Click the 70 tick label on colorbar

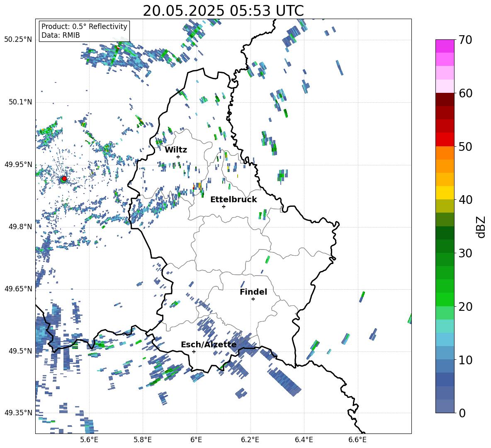465,40
